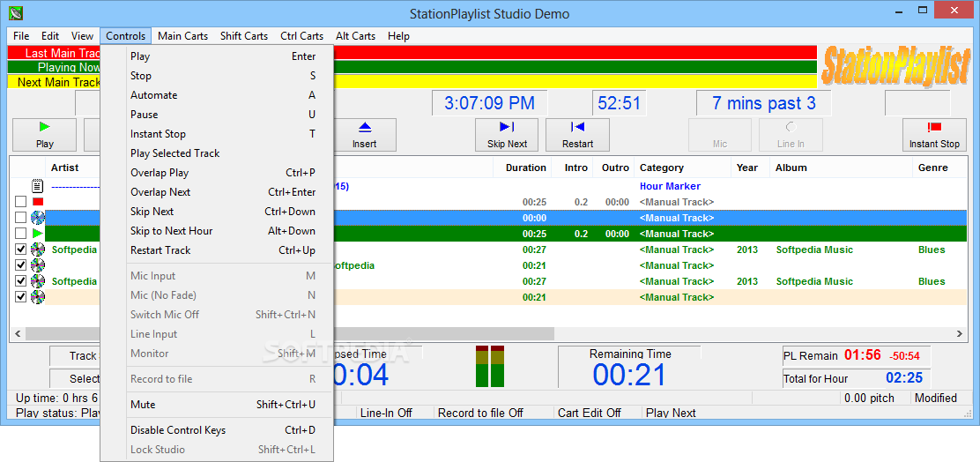Choose Stop from the Controls menu
Image resolution: width=980 pixels, height=462 pixels.
pyautogui.click(x=217, y=76)
